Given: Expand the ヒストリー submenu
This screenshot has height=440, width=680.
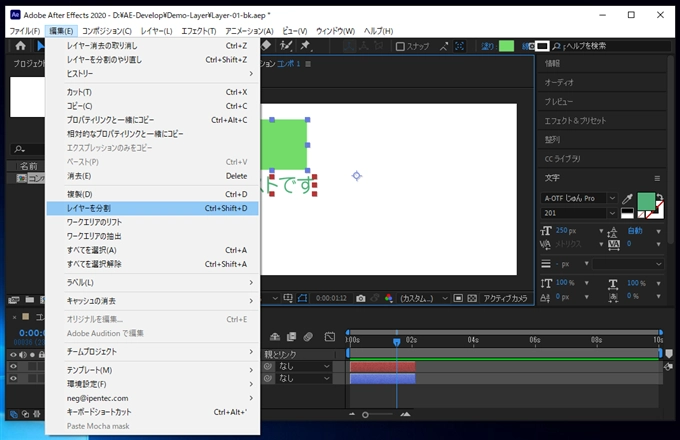Looking at the screenshot, I should 153,74.
